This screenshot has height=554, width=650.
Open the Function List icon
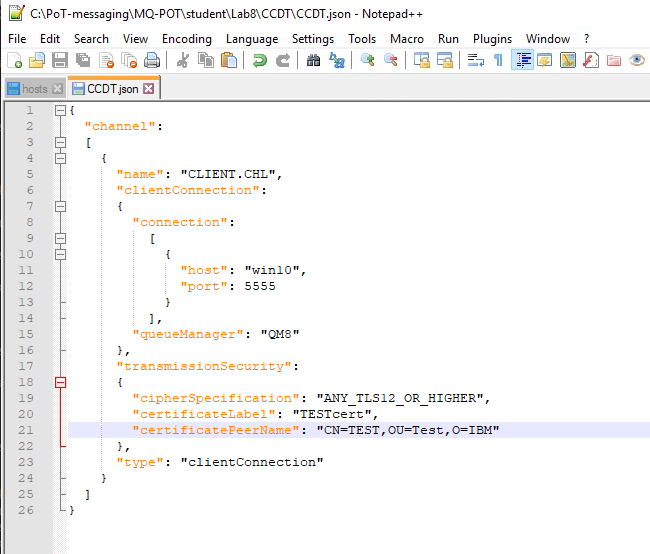(591, 61)
